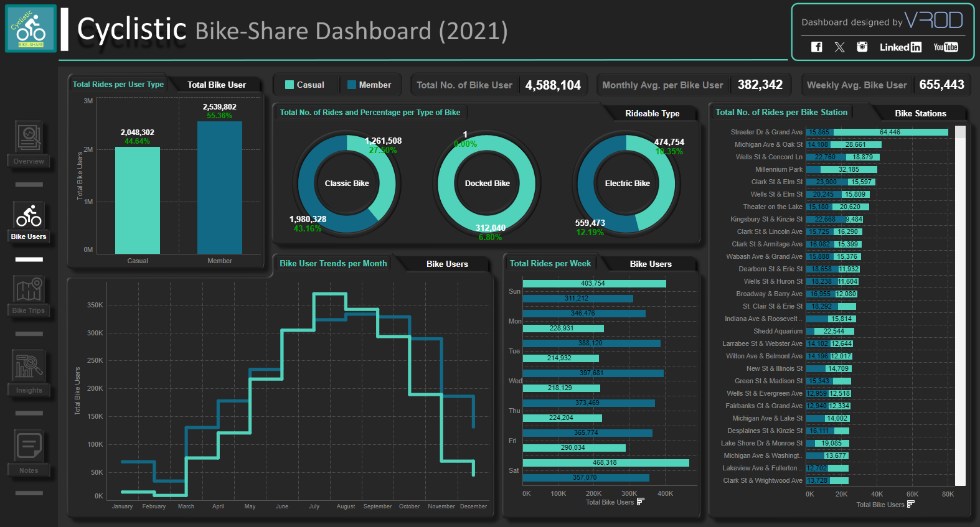Click the Shedd Aquarium station label
Image resolution: width=980 pixels, height=527 pixels.
778,331
